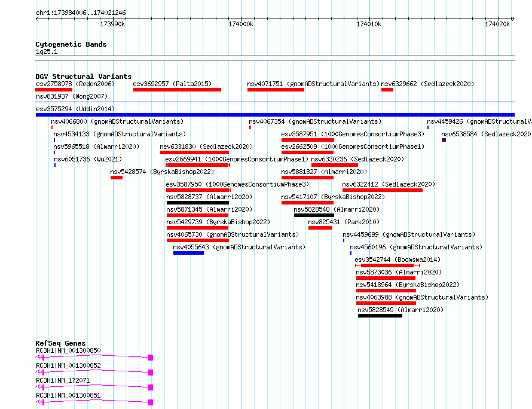Select nsv5417107 (ByrskaBishop2022) label
532x409 pixels.
[333, 197]
